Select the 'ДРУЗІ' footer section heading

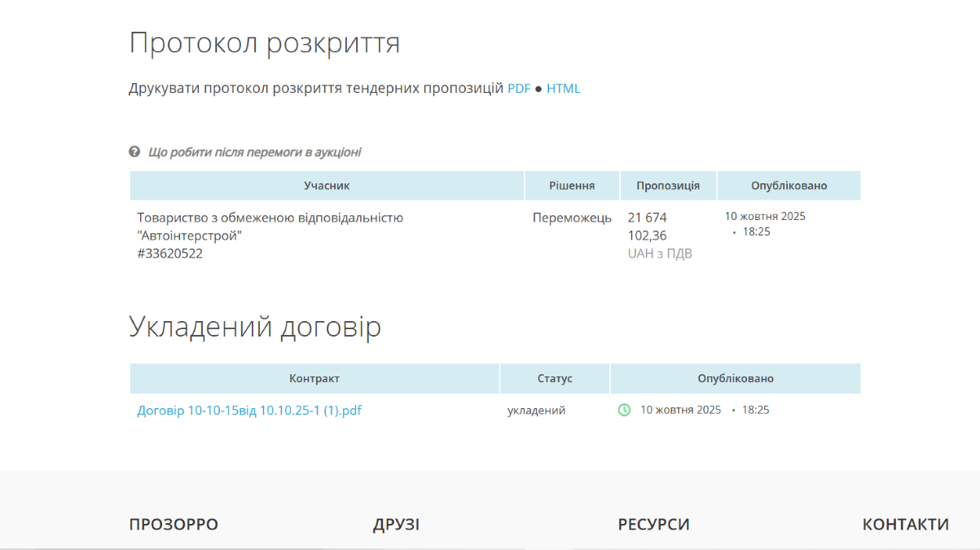tap(396, 525)
